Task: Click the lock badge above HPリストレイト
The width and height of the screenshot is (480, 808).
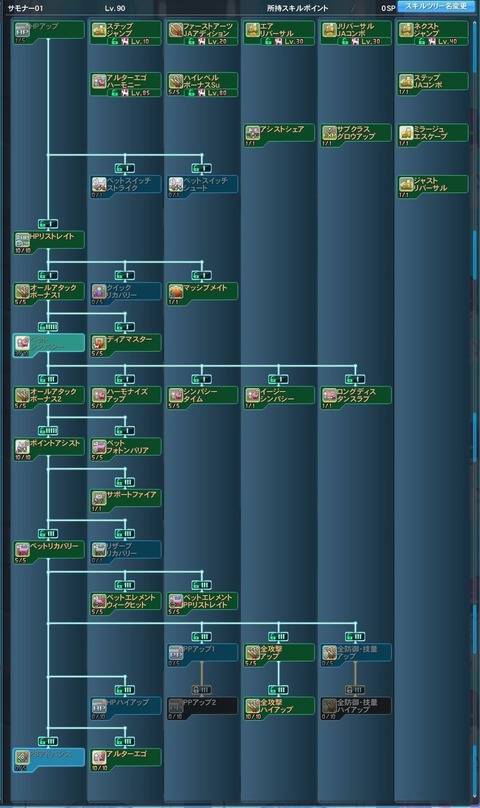Action: point(48,224)
